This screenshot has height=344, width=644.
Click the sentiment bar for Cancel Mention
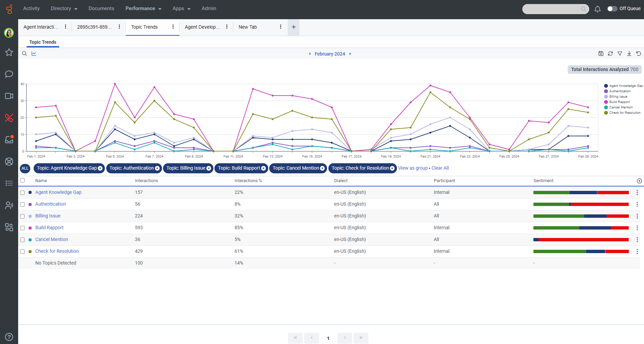pos(581,239)
